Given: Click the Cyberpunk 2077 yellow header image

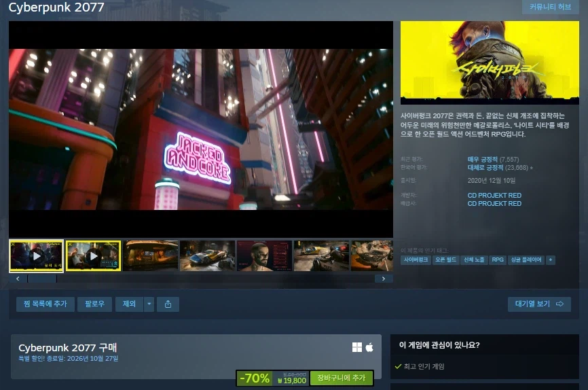Looking at the screenshot, I should 490,63.
